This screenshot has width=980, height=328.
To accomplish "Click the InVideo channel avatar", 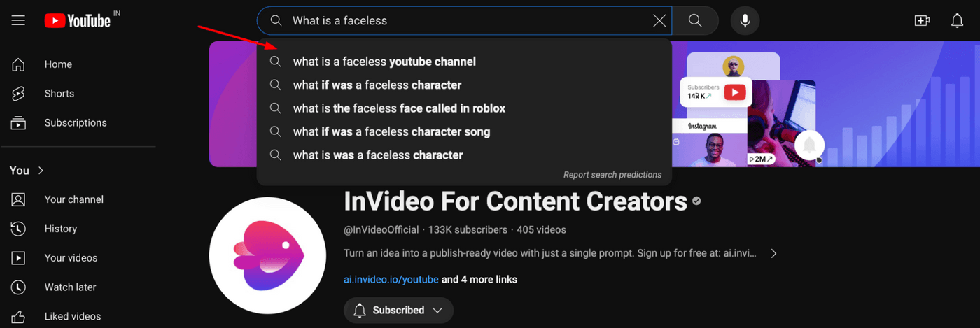I will click(267, 255).
